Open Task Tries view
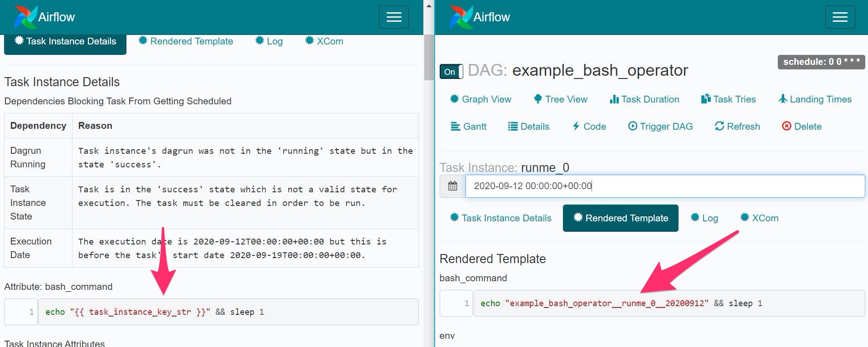Screen dimensions: 868x347 pos(728,99)
